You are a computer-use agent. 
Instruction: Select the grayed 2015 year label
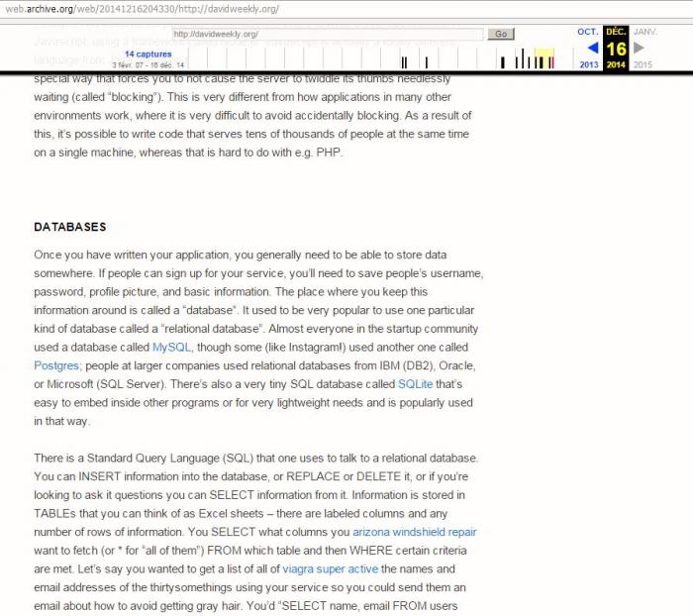pyautogui.click(x=643, y=64)
